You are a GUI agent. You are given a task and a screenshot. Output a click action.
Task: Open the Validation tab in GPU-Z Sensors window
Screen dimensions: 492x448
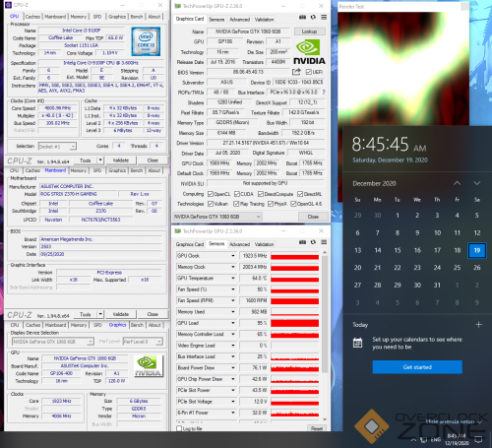click(264, 244)
